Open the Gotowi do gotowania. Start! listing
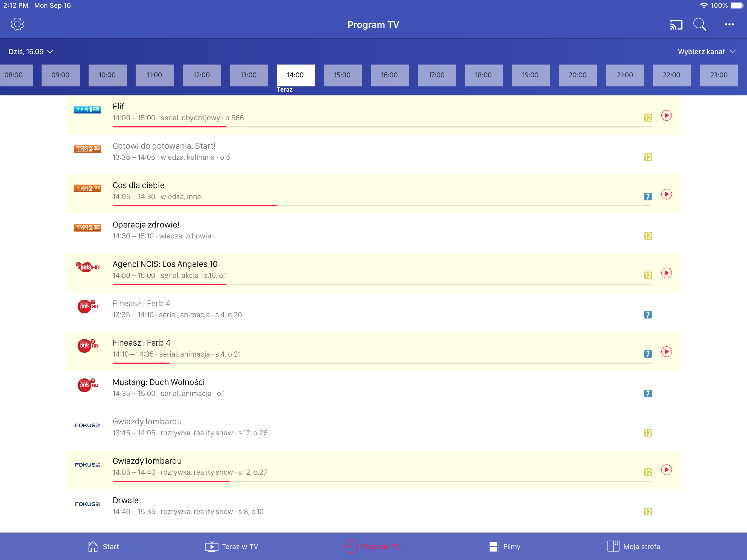747x560 pixels. (373, 155)
